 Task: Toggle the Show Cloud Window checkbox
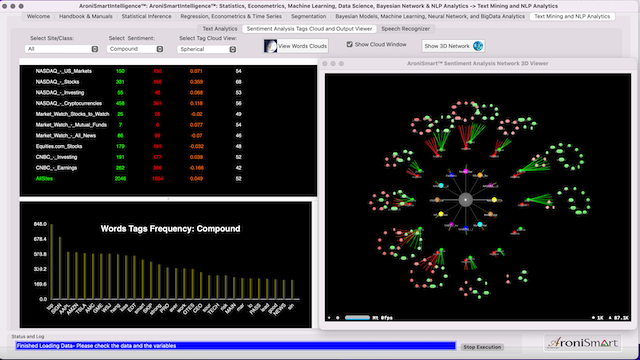(349, 44)
